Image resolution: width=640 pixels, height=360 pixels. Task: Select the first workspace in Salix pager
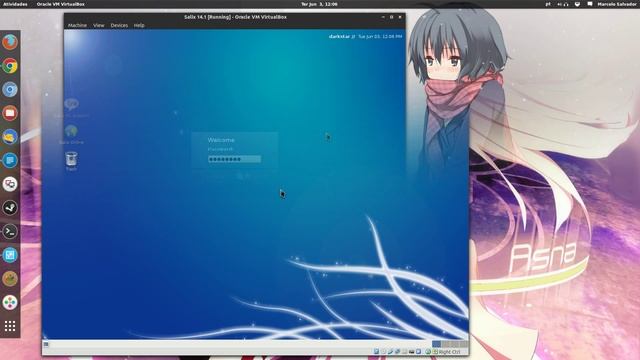[x=436, y=344]
